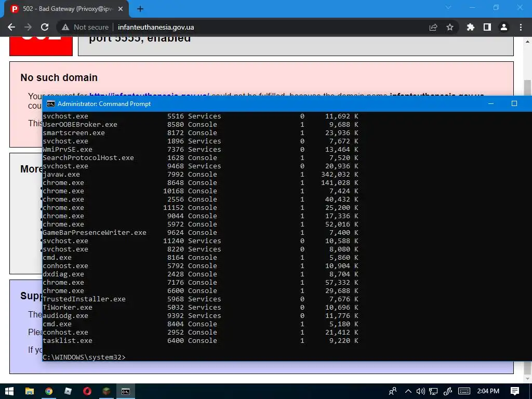Image resolution: width=532 pixels, height=399 pixels.
Task: Open Windows Ink pen tray icon
Action: [448, 391]
